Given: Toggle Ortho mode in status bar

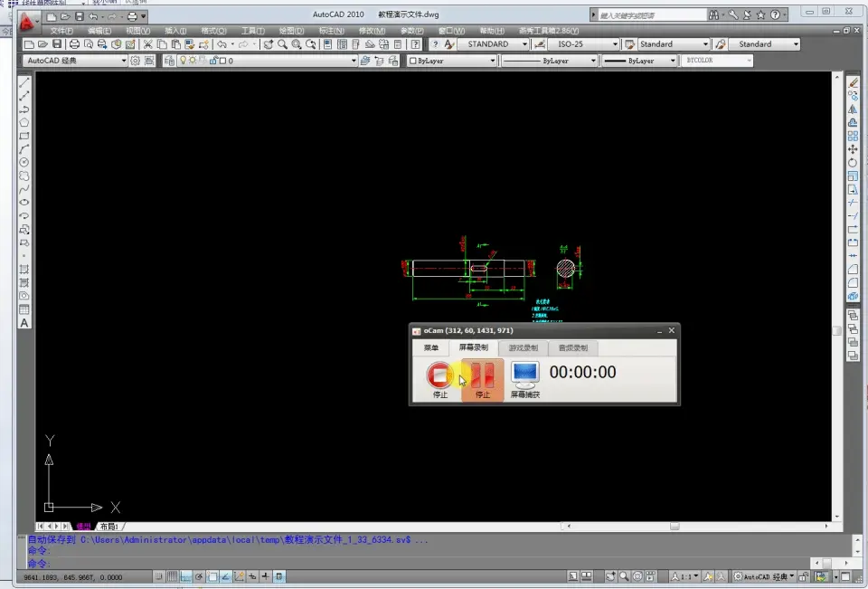Looking at the screenshot, I should coord(185,577).
